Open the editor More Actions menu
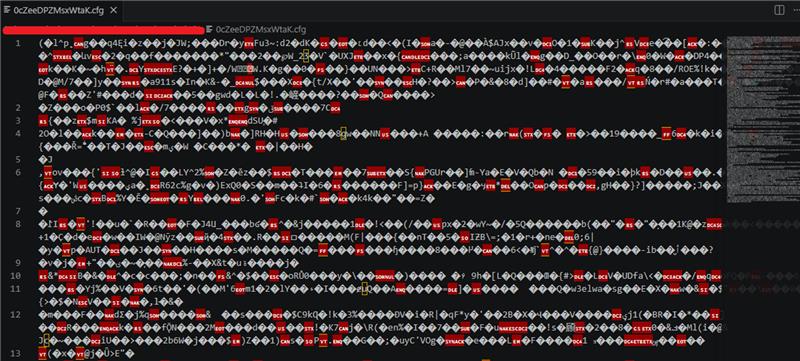The height and width of the screenshot is (361, 800). tap(796, 10)
